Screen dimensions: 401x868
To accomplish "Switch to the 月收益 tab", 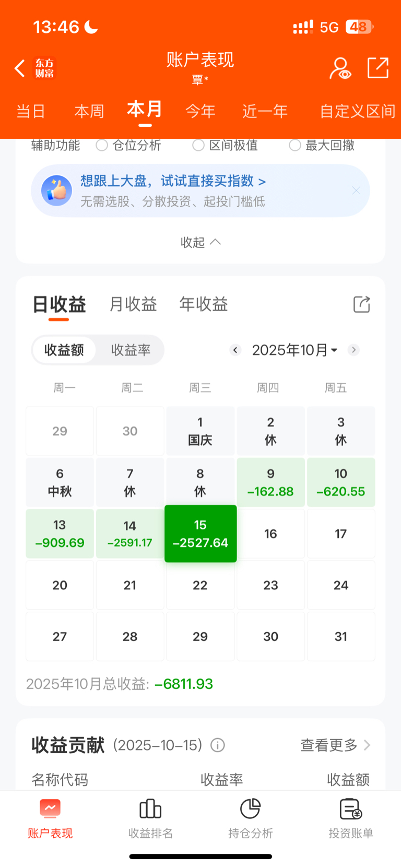I will point(133,304).
